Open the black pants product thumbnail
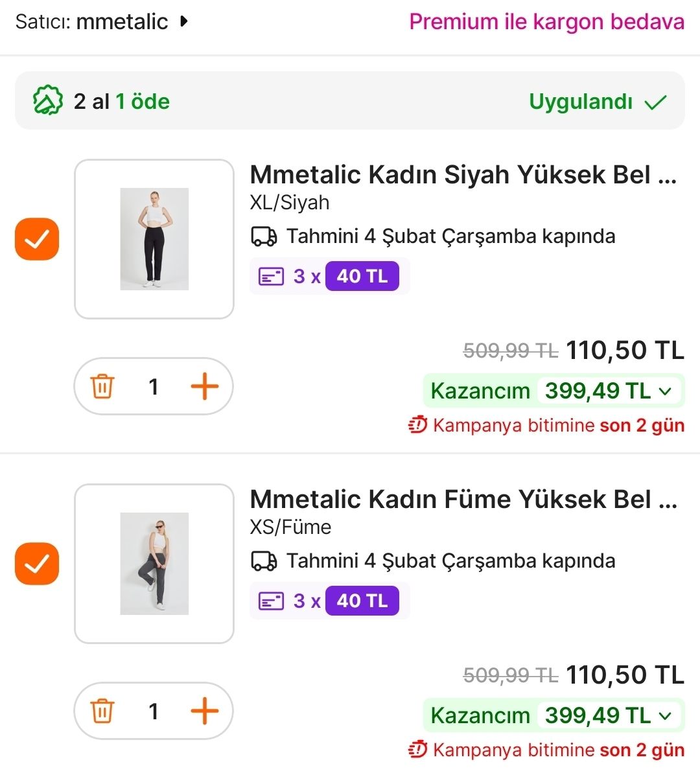The width and height of the screenshot is (700, 775). click(x=154, y=239)
